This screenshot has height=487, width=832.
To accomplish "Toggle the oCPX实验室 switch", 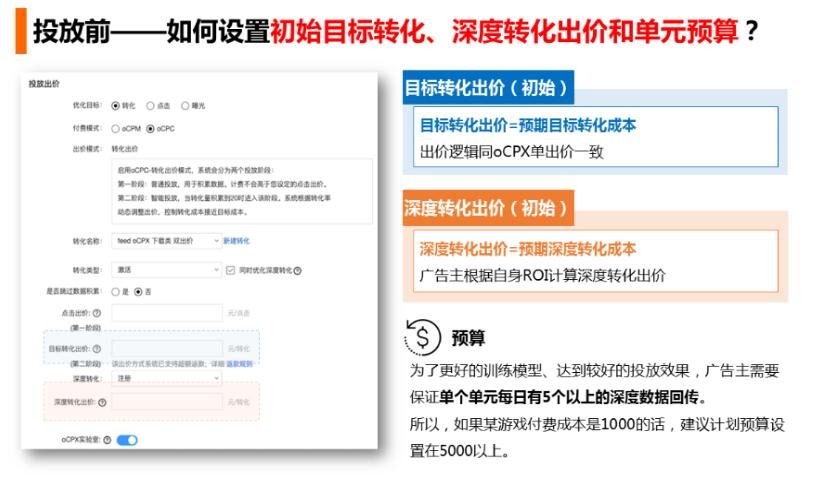I will 127,440.
